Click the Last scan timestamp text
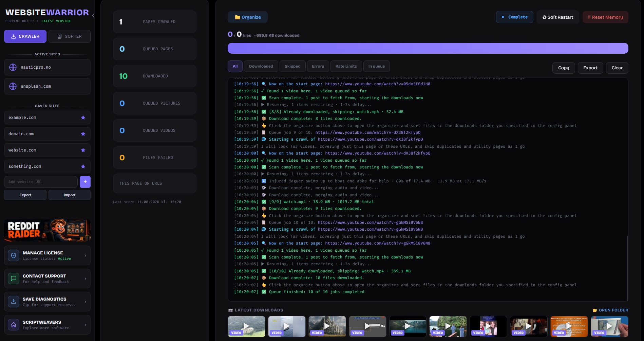 (147, 202)
